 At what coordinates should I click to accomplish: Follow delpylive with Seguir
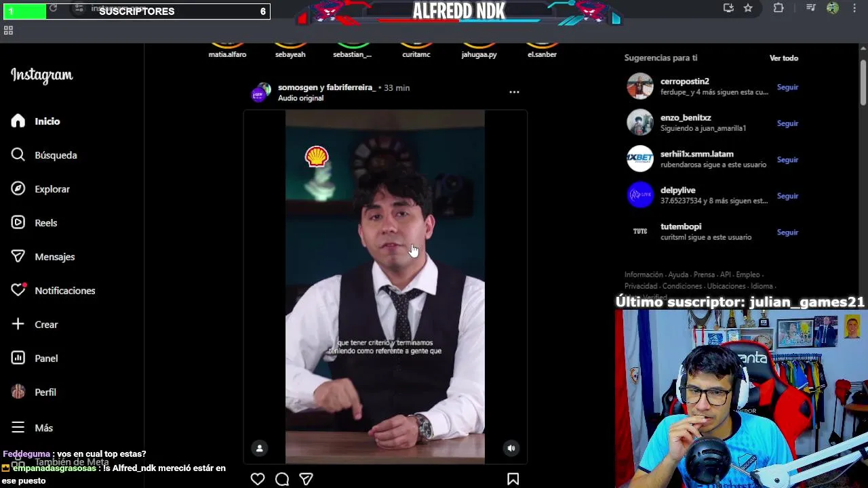787,196
